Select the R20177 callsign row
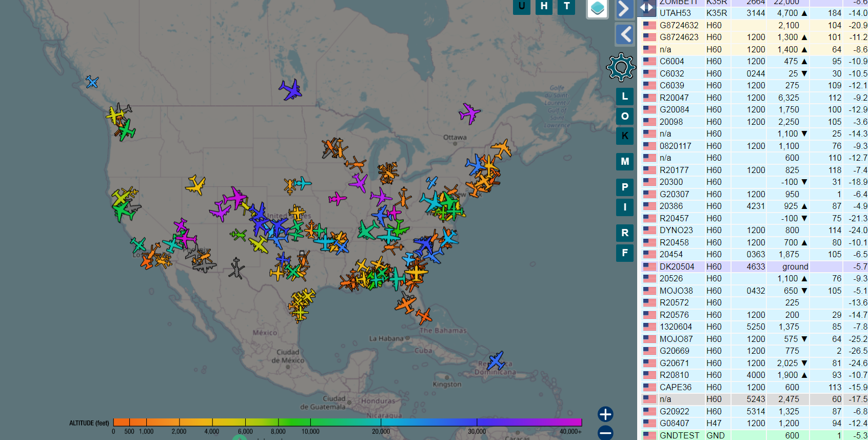 click(754, 170)
